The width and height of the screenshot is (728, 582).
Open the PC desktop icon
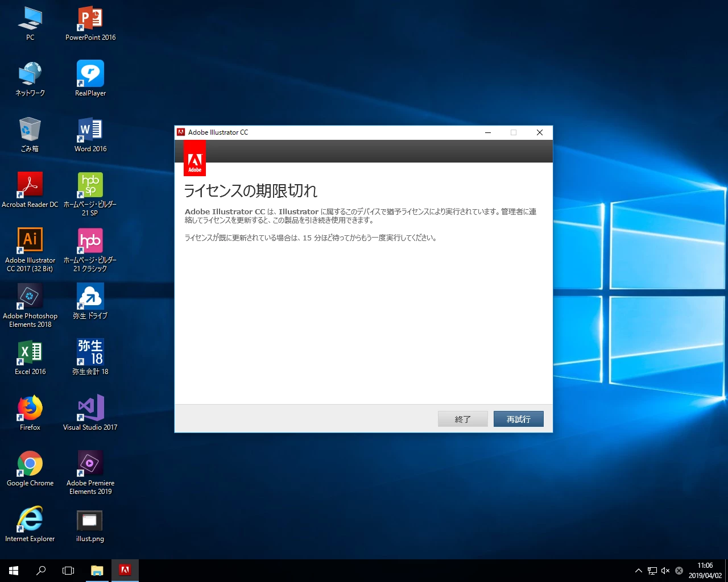[x=30, y=23]
